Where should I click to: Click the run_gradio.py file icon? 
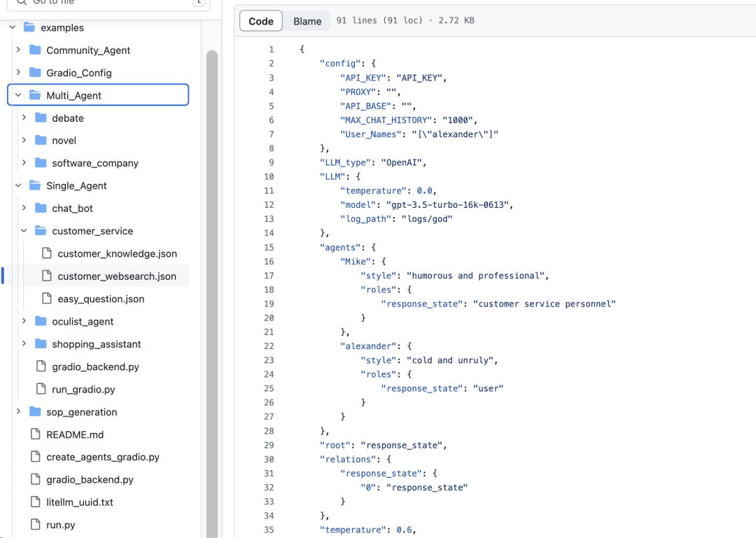click(x=41, y=389)
